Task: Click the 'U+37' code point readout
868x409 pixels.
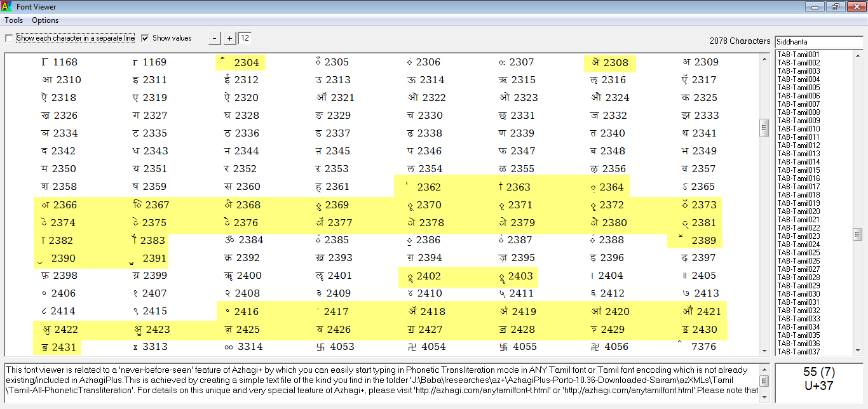Action: [818, 386]
